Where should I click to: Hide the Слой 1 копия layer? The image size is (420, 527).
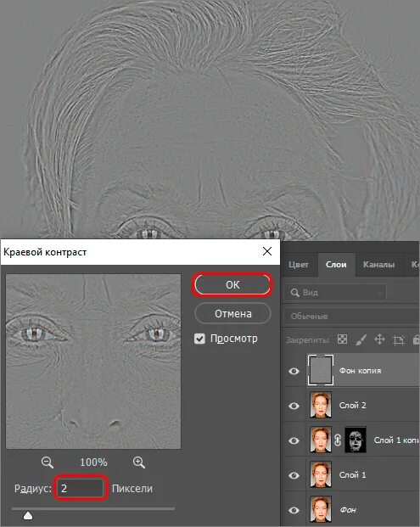coord(294,440)
